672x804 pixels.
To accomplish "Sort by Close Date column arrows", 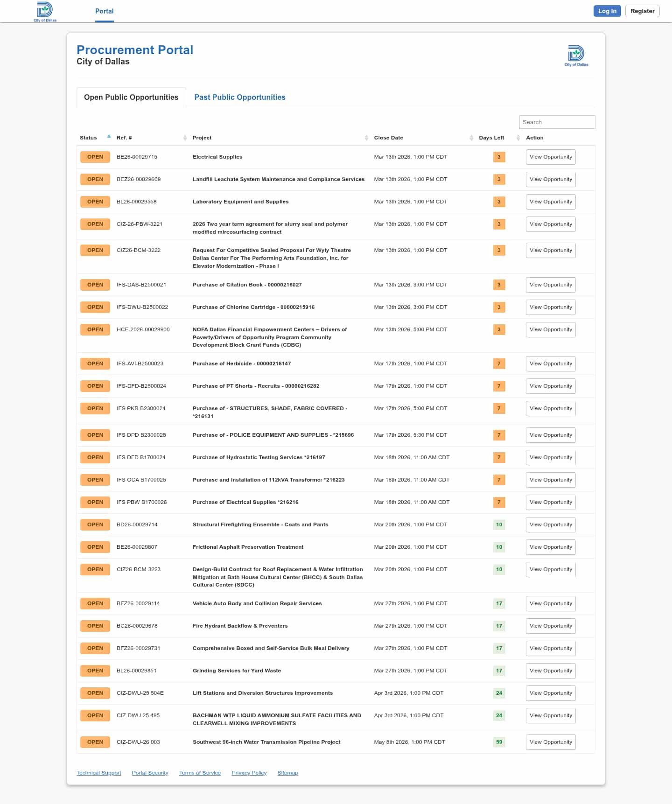I will point(471,138).
